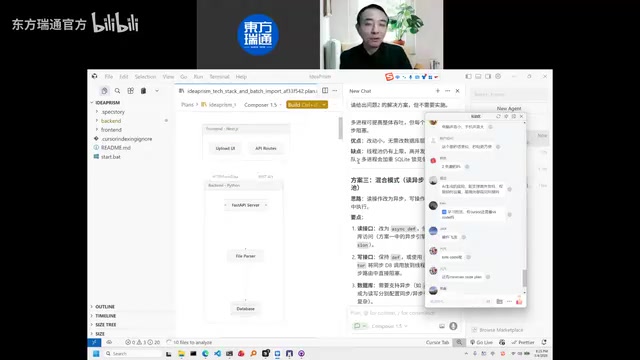Select the ideaprism plan editor tab
Image resolution: width=640 pixels, height=360 pixels.
click(x=248, y=91)
